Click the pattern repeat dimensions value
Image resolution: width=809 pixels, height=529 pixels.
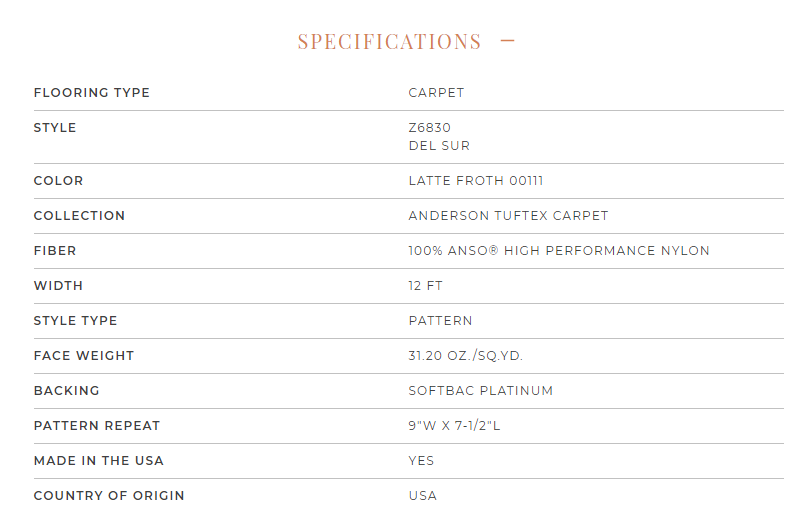[x=455, y=426]
